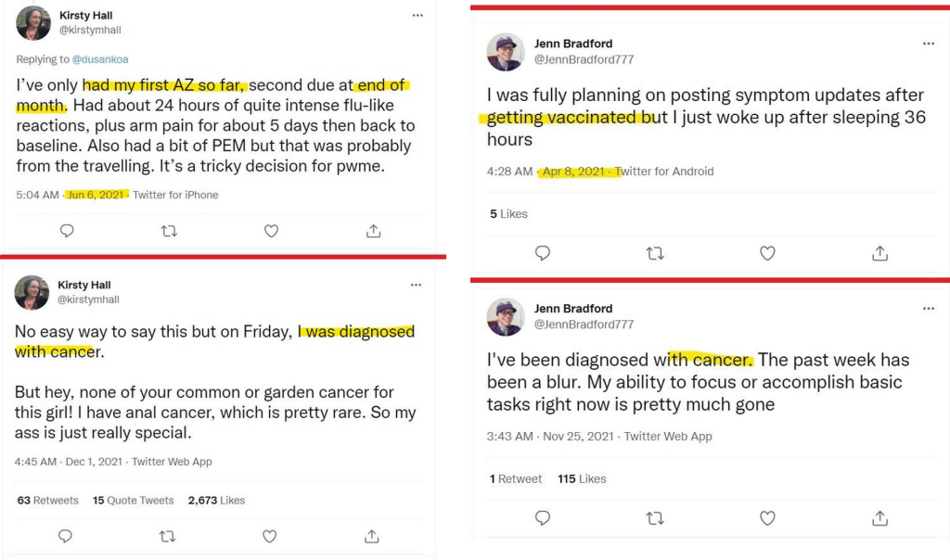Screen dimensions: 950x560
Task: Open the @dusankoa profile link
Action: [97, 59]
